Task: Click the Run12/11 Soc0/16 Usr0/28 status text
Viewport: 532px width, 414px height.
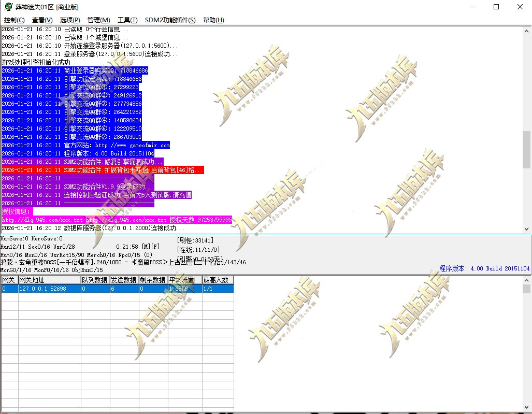Action: point(38,247)
